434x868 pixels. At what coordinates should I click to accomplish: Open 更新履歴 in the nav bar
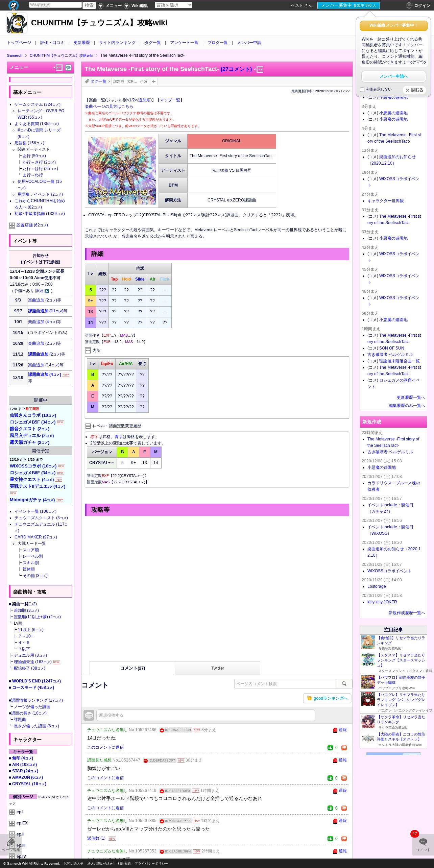(82, 43)
